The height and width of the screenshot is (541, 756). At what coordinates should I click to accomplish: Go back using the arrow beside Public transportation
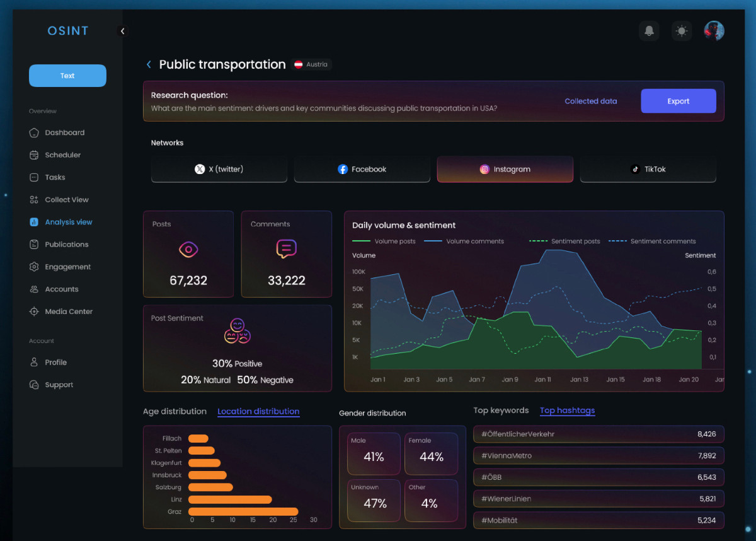click(149, 64)
